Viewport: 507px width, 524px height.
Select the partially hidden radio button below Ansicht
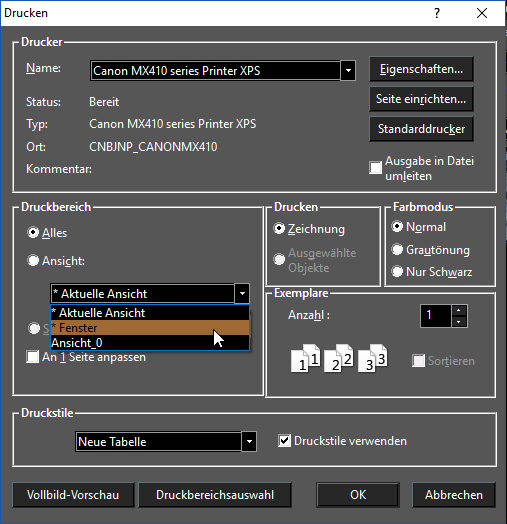[34, 328]
